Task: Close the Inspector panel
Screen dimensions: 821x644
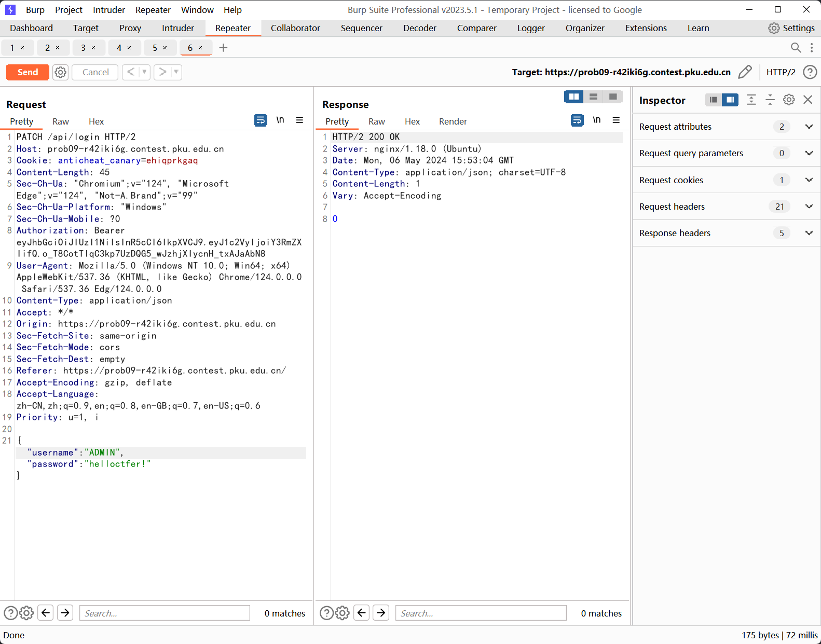Action: (808, 100)
